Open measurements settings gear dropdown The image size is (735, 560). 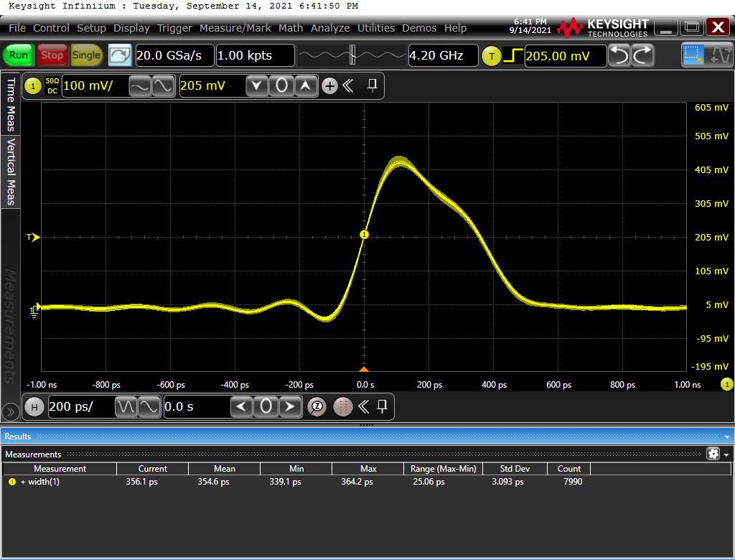(x=716, y=454)
